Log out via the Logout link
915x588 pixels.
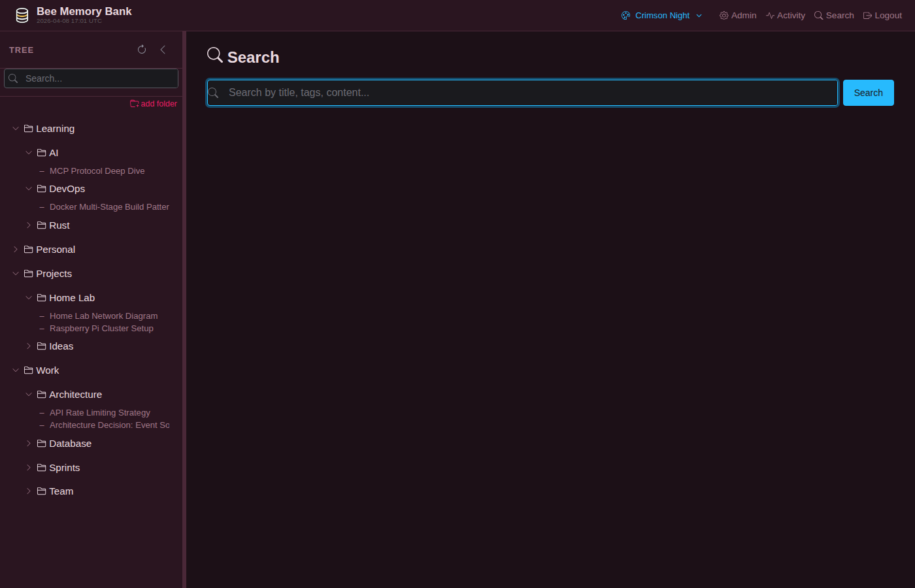[x=882, y=16]
